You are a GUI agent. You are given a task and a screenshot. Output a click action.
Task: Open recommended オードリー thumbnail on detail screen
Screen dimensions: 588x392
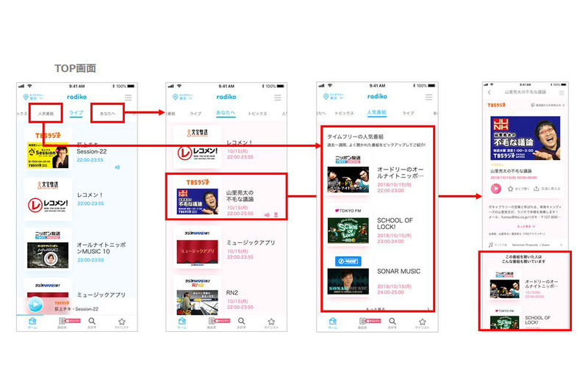tap(505, 289)
